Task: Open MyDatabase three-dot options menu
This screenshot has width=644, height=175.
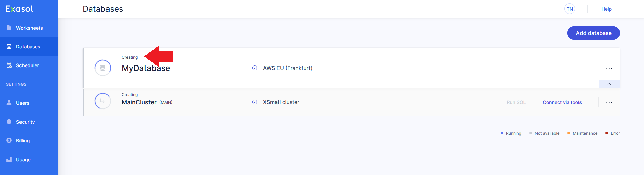Action: [609, 68]
